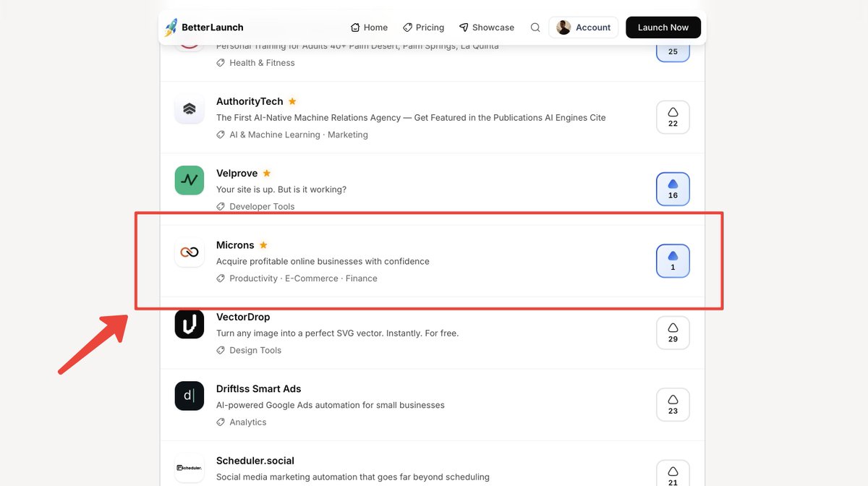Click the featured star next to Microns

pyautogui.click(x=263, y=245)
